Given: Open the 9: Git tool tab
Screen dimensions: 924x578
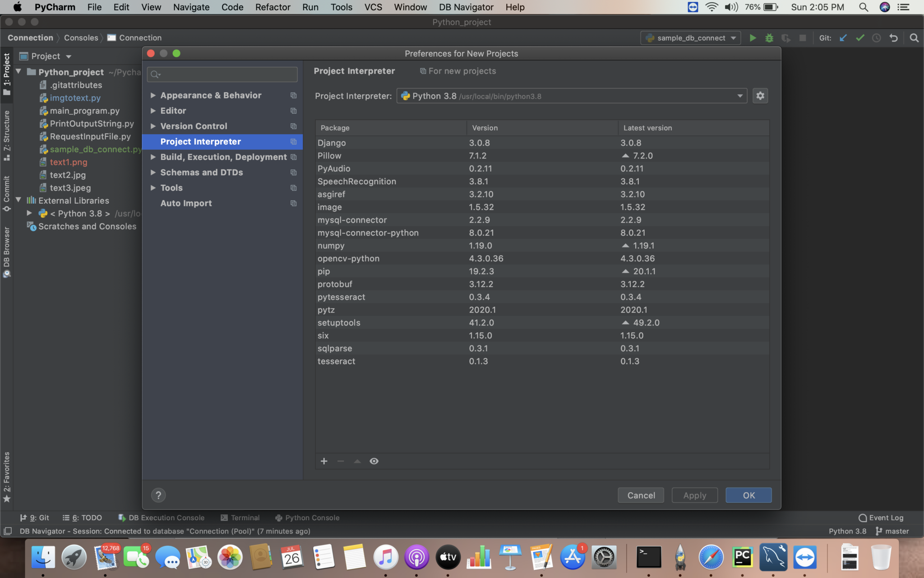Looking at the screenshot, I should coord(35,517).
